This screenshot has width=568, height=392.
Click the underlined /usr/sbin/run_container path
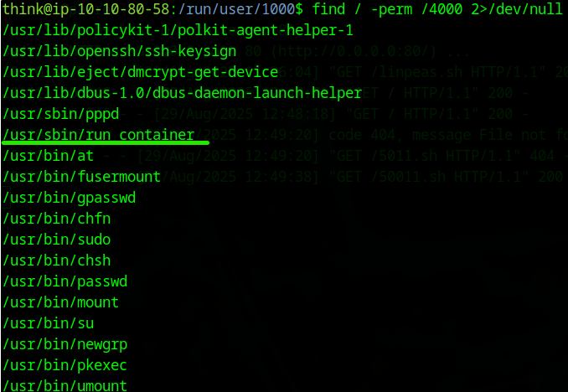click(x=99, y=135)
